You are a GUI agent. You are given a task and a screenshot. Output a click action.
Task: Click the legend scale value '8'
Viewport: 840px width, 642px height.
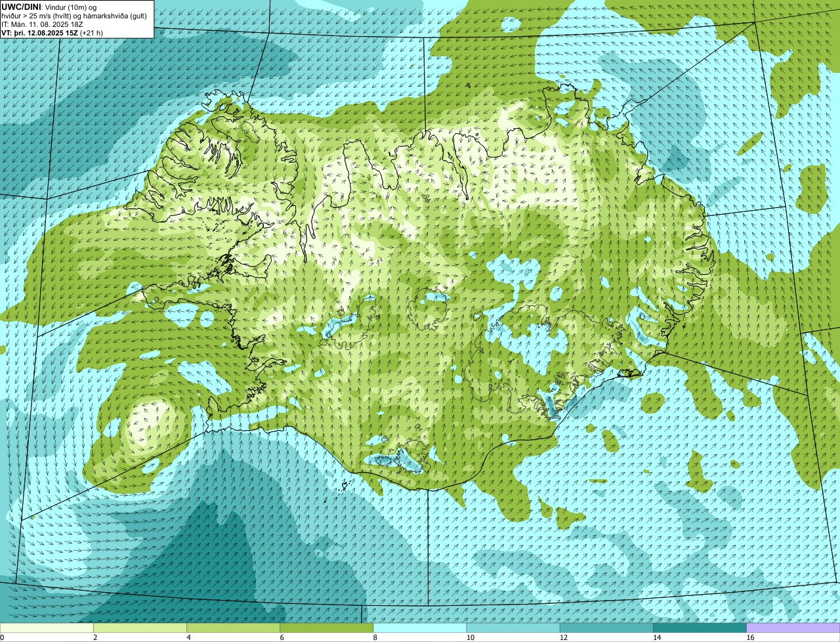375,637
